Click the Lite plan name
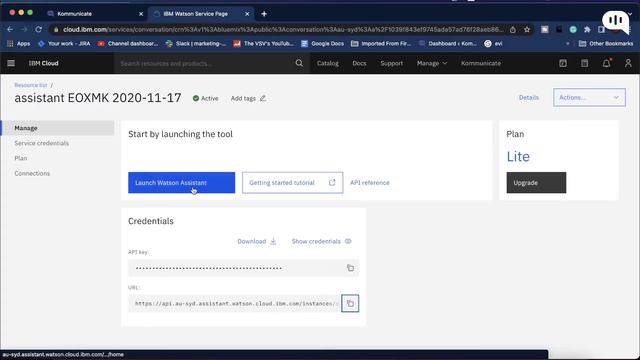 [x=518, y=157]
